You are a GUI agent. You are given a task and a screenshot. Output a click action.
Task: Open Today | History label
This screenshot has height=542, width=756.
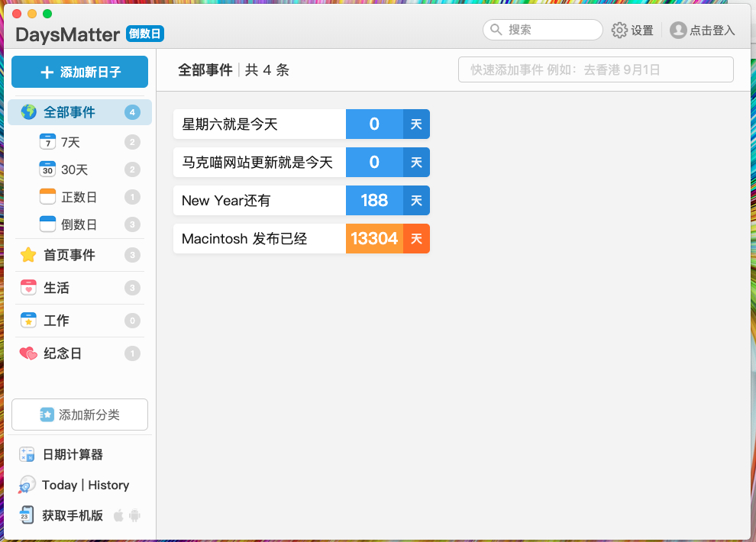86,485
